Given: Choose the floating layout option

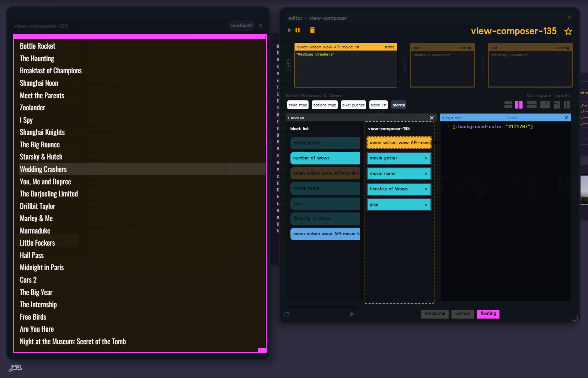Looking at the screenshot, I should coord(488,314).
